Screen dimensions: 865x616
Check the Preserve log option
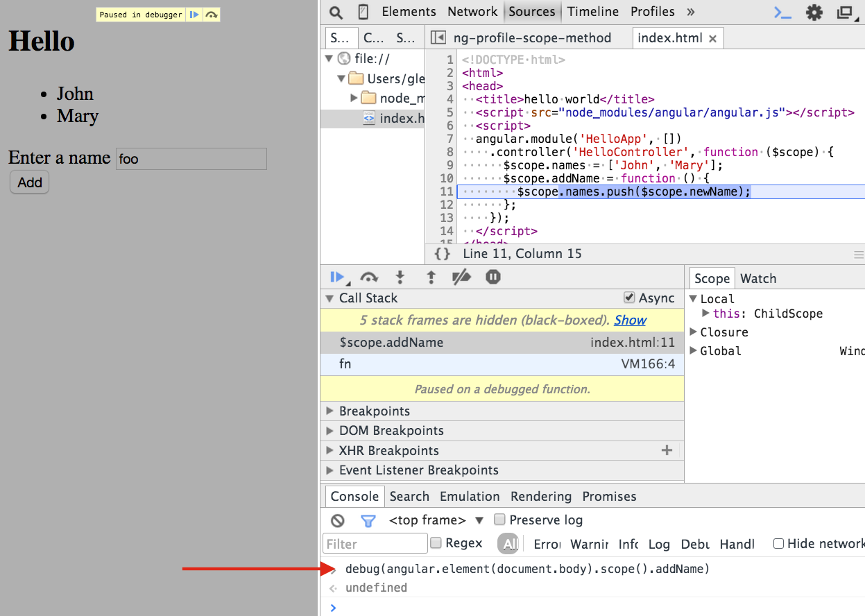point(499,520)
